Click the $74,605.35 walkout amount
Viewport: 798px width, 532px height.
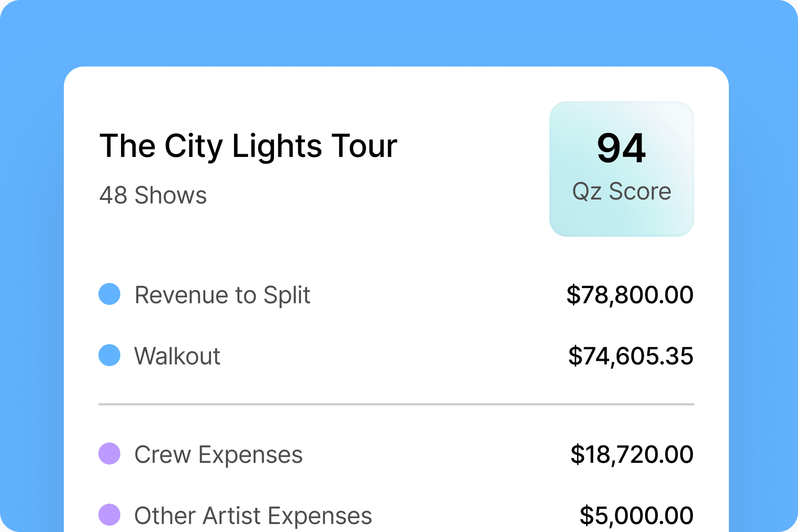pos(631,356)
